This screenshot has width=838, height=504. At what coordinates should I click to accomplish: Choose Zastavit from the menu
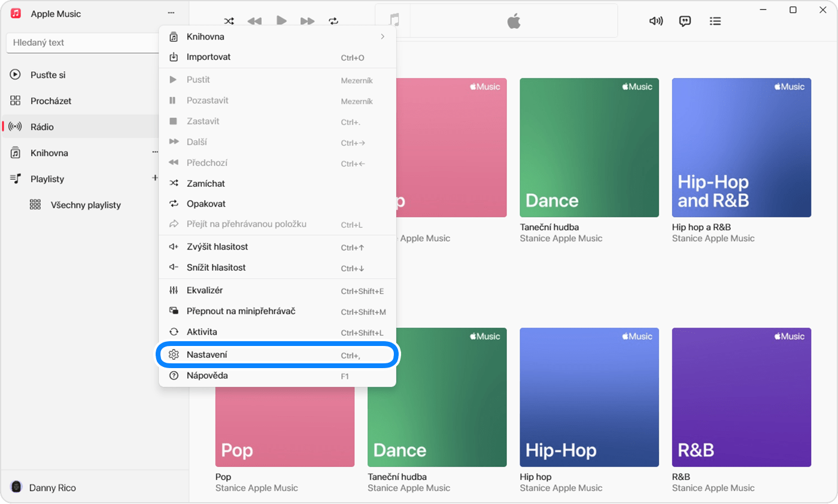click(277, 121)
